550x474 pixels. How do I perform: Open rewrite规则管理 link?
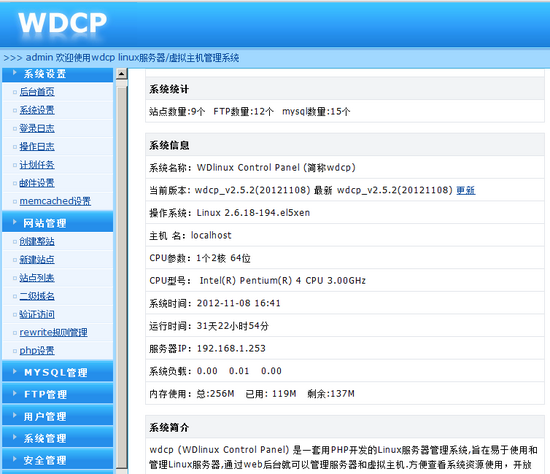click(x=53, y=332)
